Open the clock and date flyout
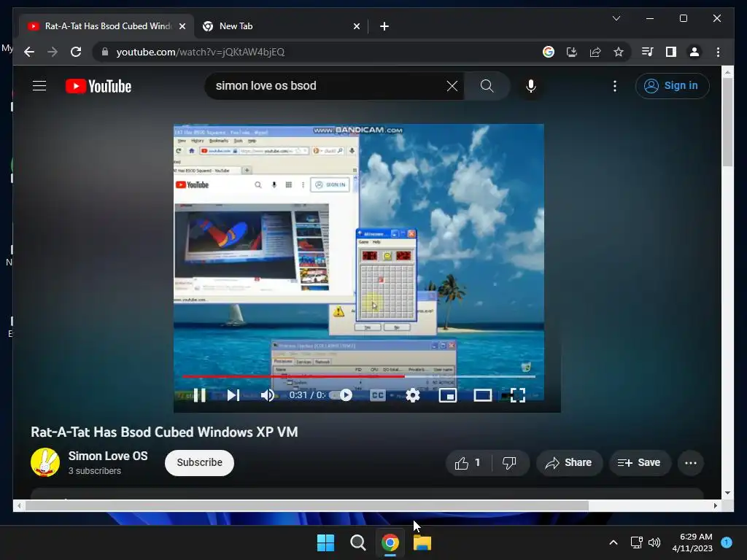747x560 pixels. coord(692,542)
